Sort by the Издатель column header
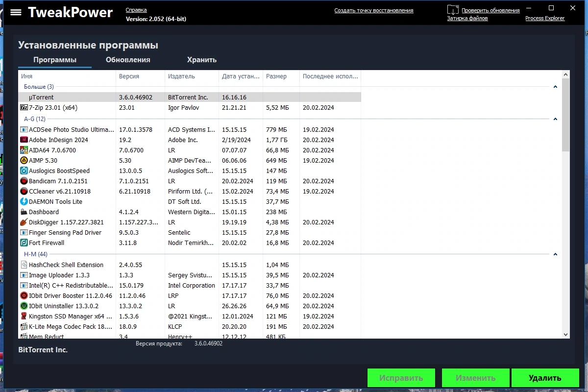This screenshot has height=392, width=588. coord(192,76)
